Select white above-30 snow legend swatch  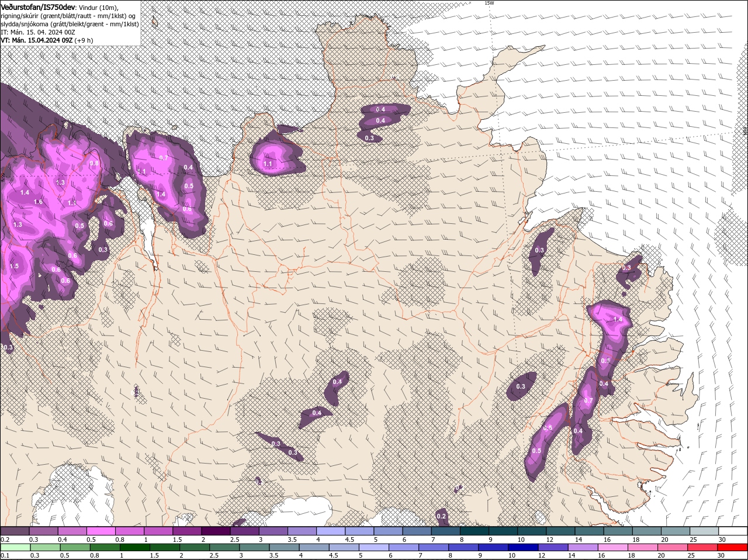tap(733, 531)
